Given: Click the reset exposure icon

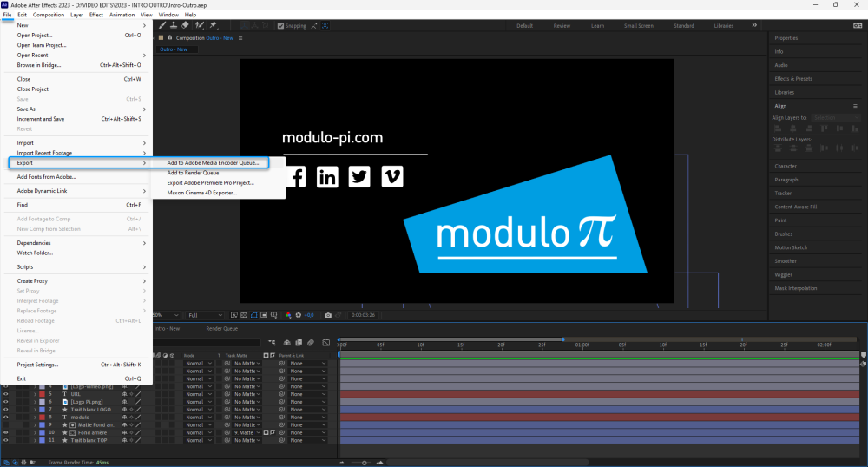Looking at the screenshot, I should click(x=299, y=315).
